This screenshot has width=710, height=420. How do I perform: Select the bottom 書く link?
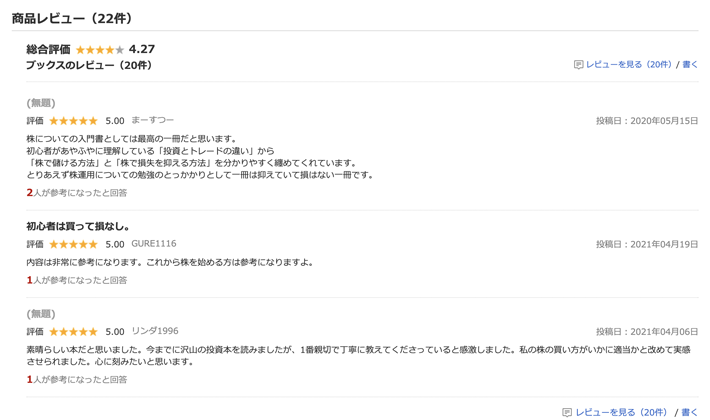click(690, 412)
